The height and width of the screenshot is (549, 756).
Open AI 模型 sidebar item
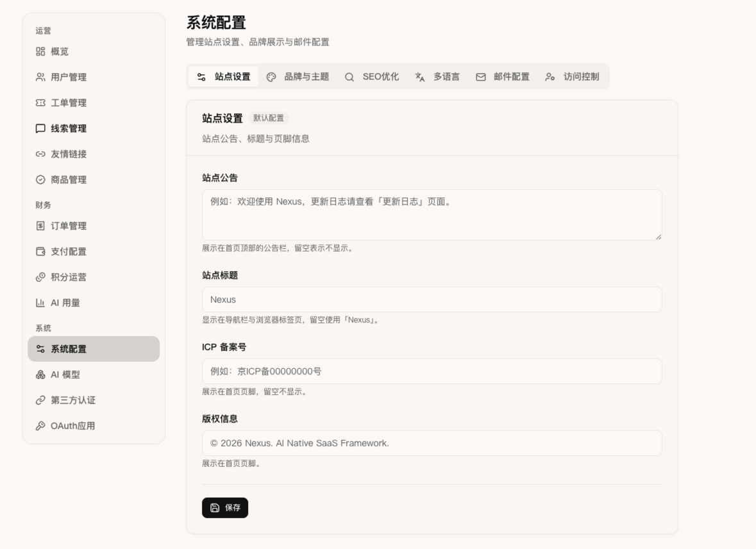pos(94,375)
